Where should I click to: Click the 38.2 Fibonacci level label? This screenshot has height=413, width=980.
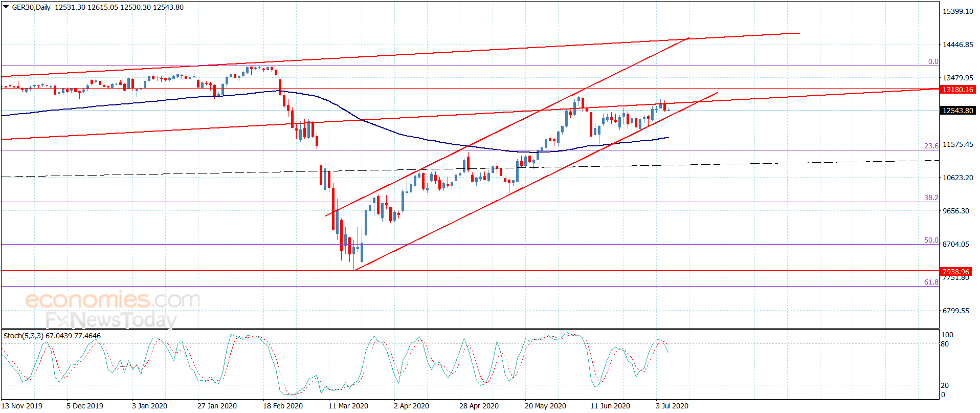(x=931, y=198)
